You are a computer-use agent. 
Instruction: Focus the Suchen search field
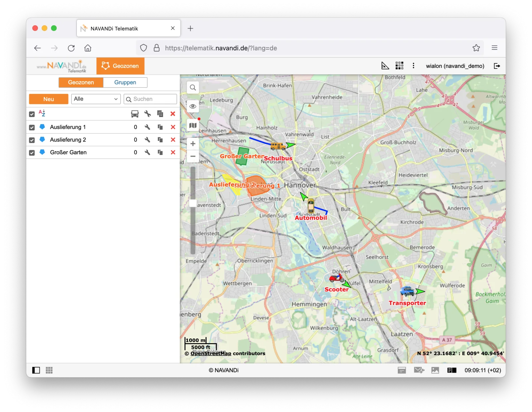pyautogui.click(x=150, y=99)
